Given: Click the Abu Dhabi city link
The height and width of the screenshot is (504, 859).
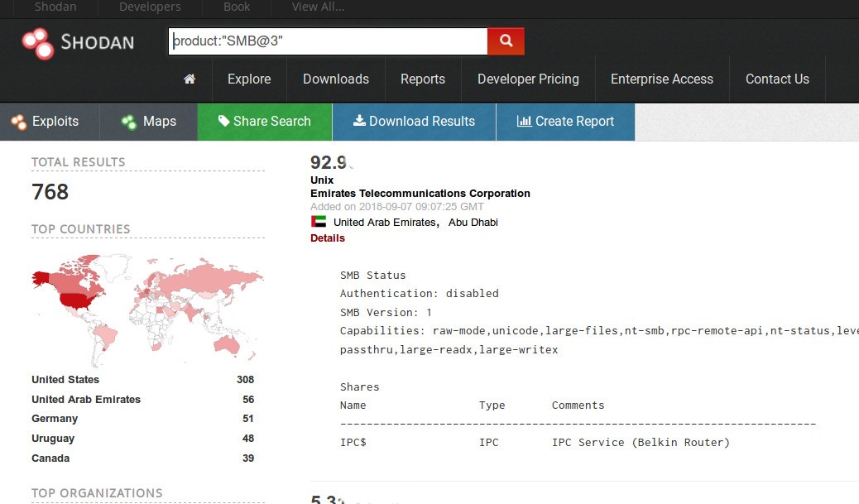Looking at the screenshot, I should tap(473, 223).
